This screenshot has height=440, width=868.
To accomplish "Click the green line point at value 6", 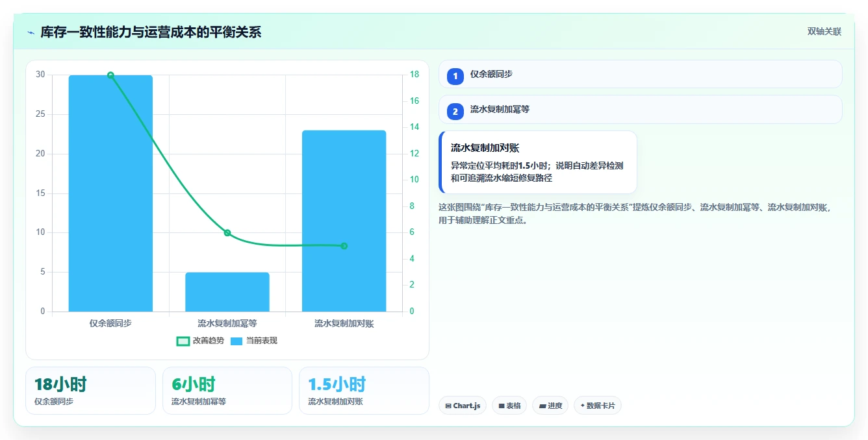I will click(227, 233).
